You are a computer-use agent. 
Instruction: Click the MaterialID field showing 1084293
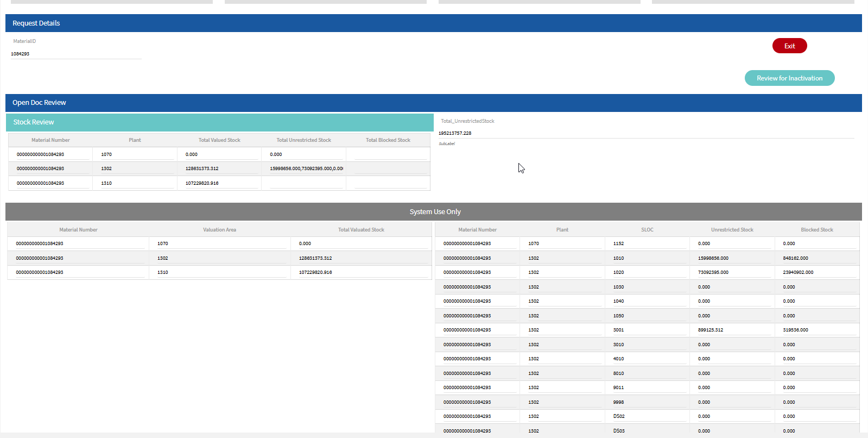tap(76, 54)
